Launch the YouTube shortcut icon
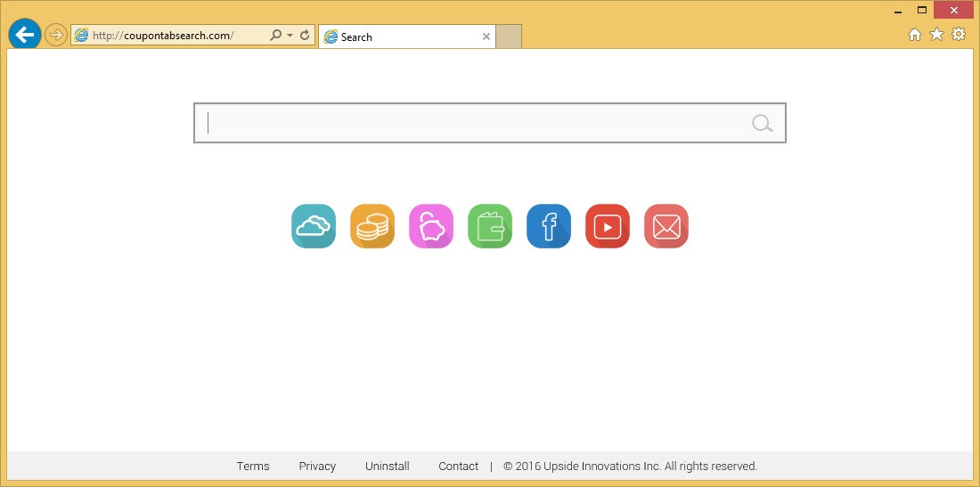Viewport: 980px width, 487px height. coord(608,226)
